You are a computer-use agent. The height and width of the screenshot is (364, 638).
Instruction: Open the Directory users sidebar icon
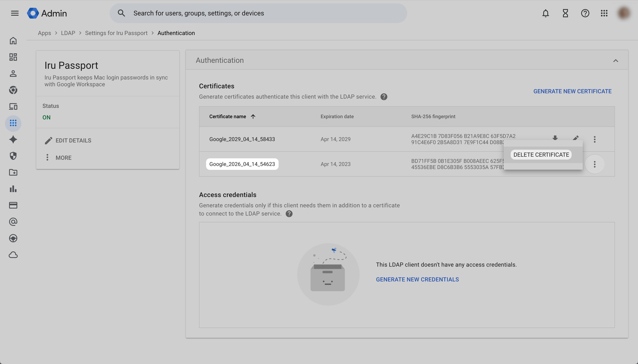[13, 73]
